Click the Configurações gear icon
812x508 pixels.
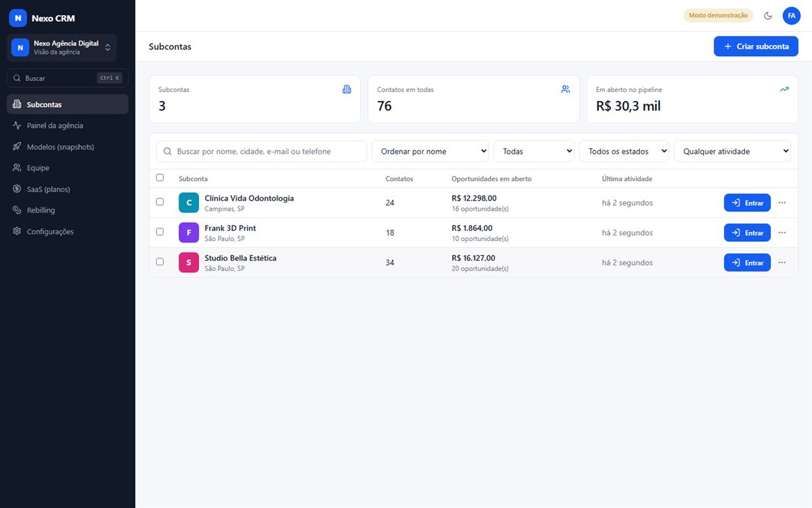(17, 232)
